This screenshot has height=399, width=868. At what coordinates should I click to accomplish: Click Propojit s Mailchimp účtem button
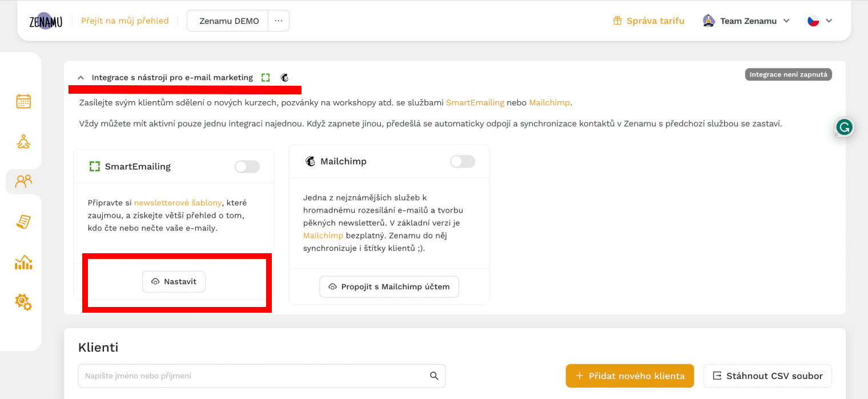tap(389, 286)
